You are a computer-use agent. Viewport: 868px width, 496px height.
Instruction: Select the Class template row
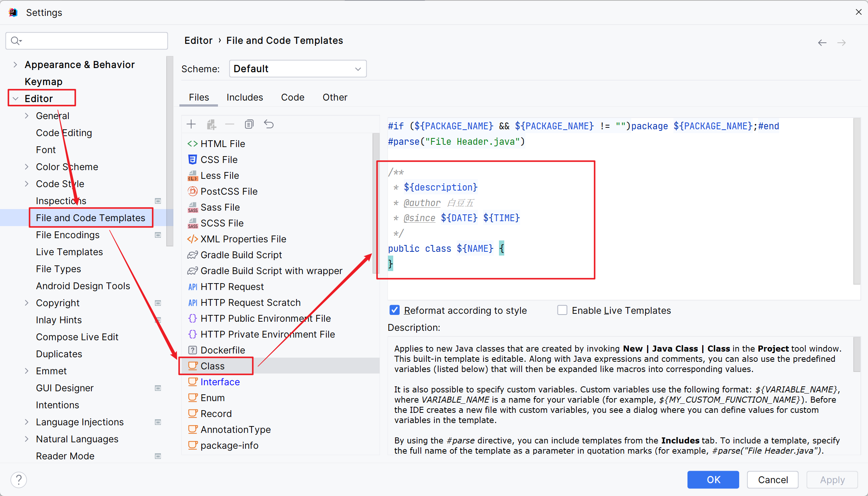(x=280, y=366)
